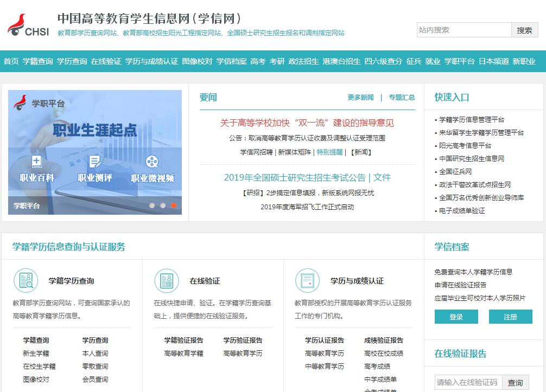Click the 学职平台 bird logo in banner

coord(20,103)
